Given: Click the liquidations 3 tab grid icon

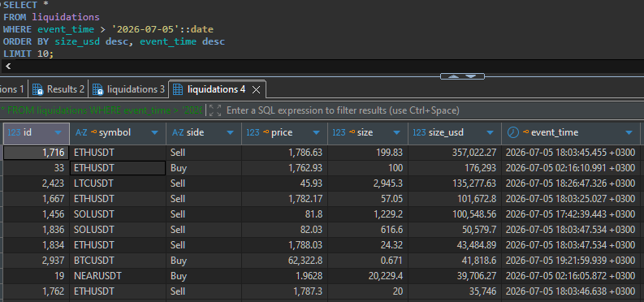Looking at the screenshot, I should (97, 89).
